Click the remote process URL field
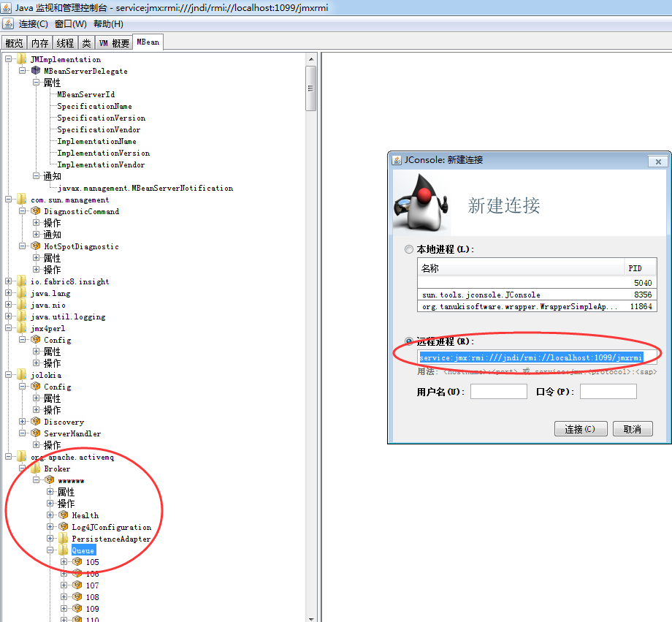Screen dimensions: 672x622 pos(537,357)
